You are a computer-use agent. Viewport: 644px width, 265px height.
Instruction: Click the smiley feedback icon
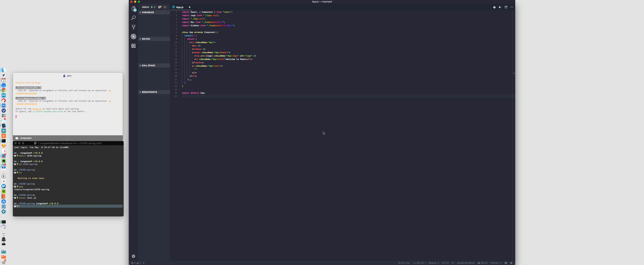pyautogui.click(x=506, y=263)
